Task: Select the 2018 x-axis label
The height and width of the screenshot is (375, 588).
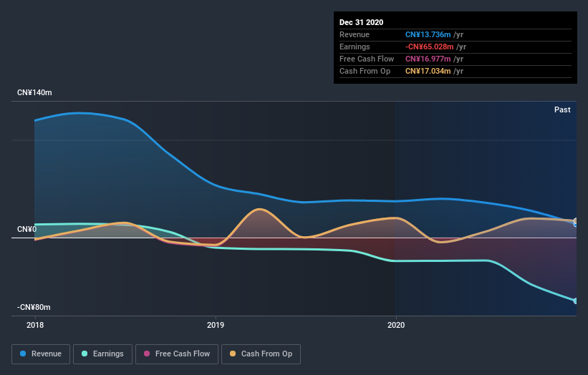Action: point(35,325)
